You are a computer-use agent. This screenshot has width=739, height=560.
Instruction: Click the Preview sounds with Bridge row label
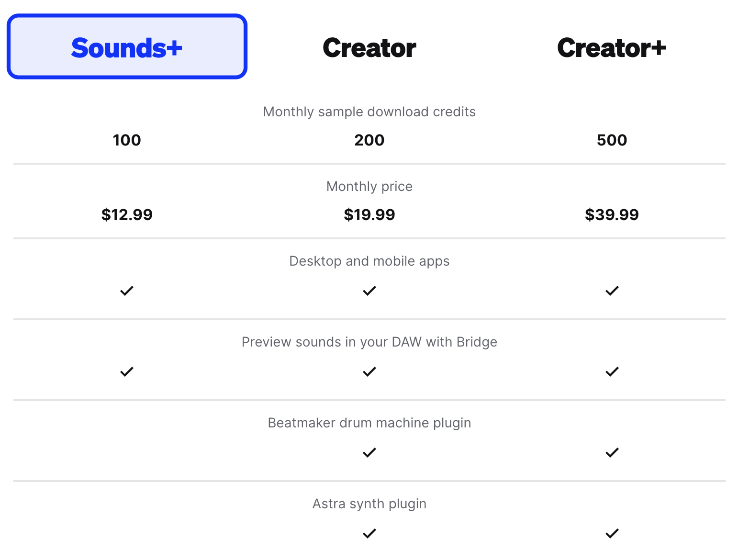pyautogui.click(x=369, y=342)
